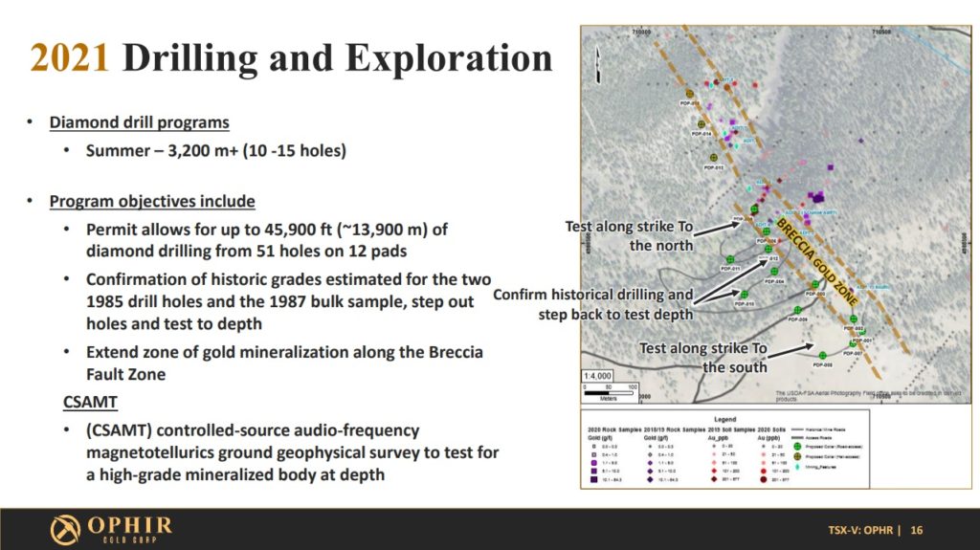Click the OPHIR Gold Corp wordmark
The height and width of the screenshot is (550, 980).
[129, 529]
